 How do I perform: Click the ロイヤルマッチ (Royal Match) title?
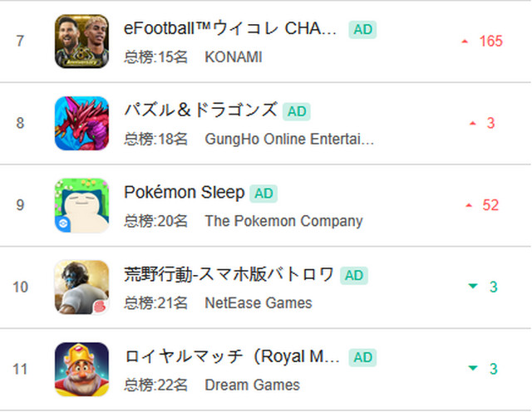tap(232, 357)
